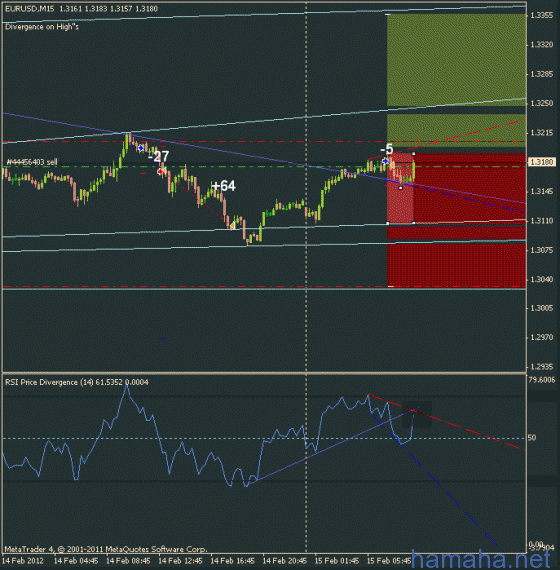Click time axis label 14 Feb 2012

[x=23, y=561]
